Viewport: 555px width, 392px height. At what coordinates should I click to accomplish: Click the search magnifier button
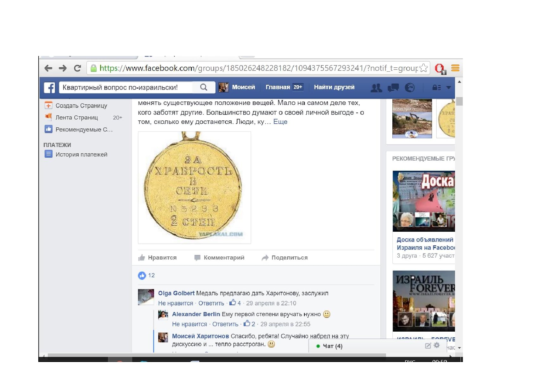tap(204, 87)
